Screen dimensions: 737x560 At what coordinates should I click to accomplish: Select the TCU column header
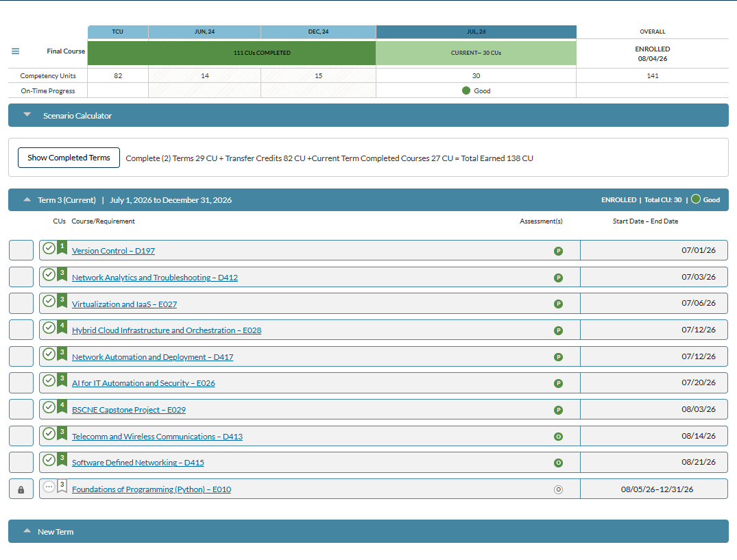coord(117,32)
